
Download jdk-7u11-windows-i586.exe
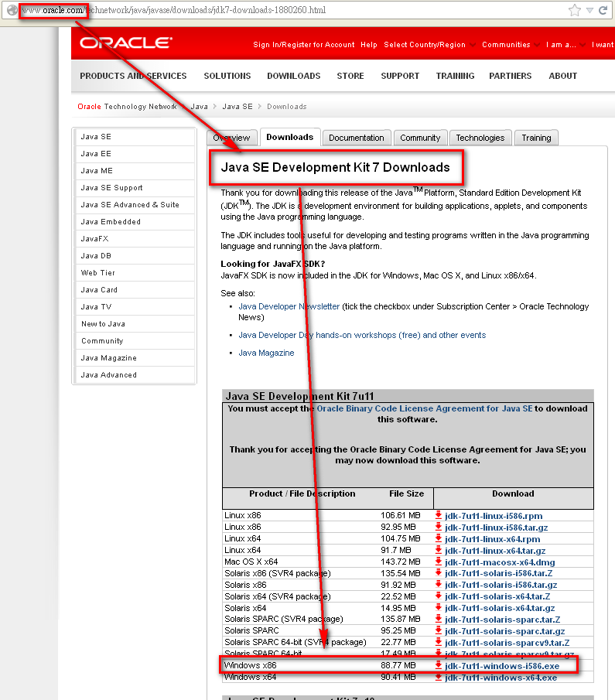(502, 666)
